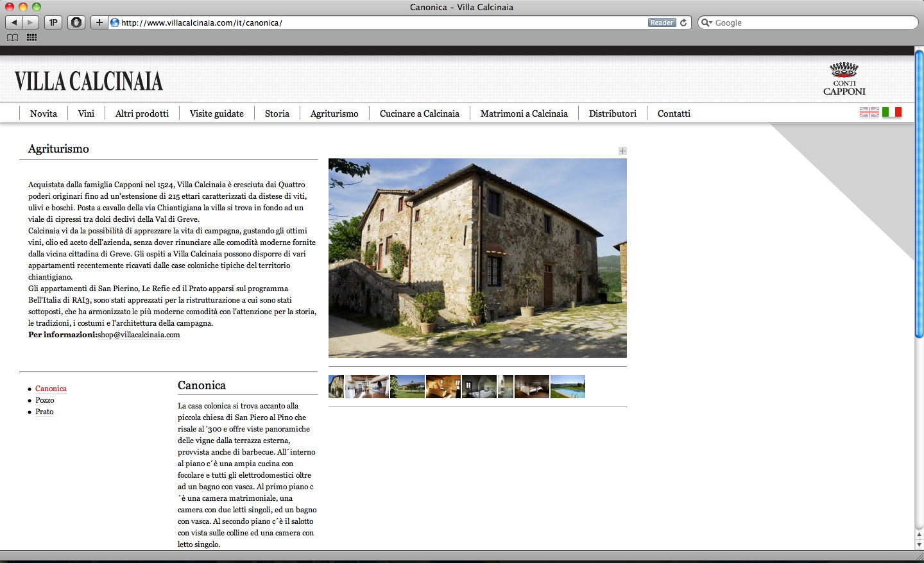This screenshot has width=924, height=563.
Task: Open the Storia menu item
Action: tap(277, 113)
